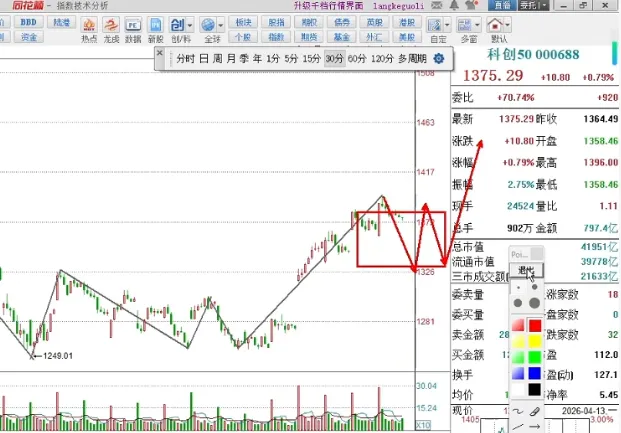The image size is (621, 433).
Task: Switch to 分时 intraday period
Action: tap(186, 59)
